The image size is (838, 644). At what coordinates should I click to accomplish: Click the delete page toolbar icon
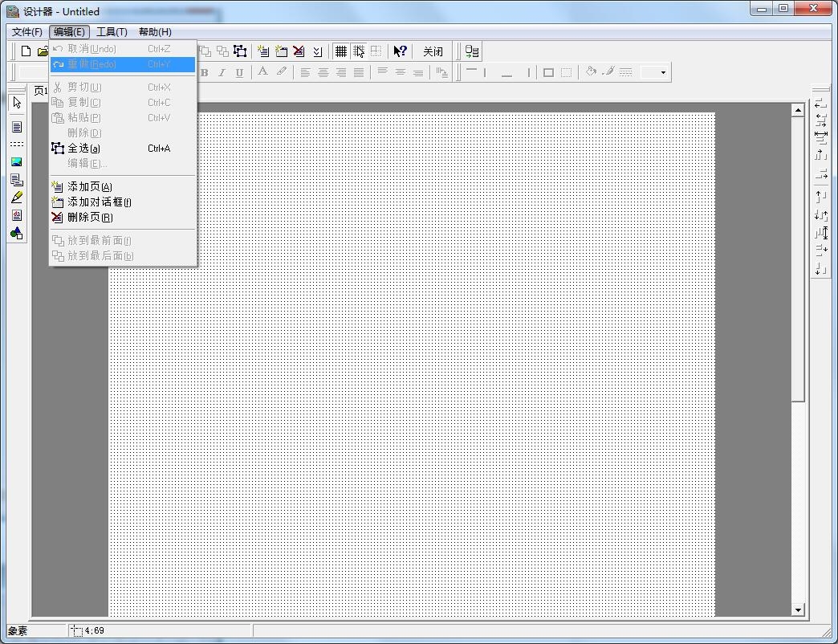299,51
